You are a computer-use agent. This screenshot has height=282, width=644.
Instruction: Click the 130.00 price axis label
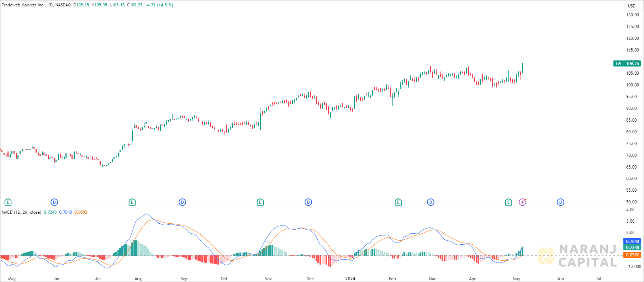633,15
